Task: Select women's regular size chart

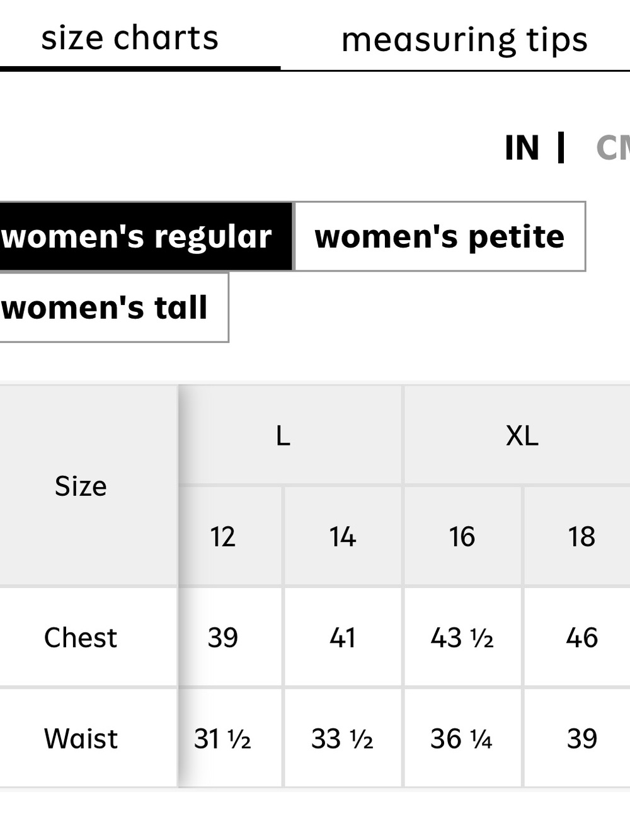Action: tap(146, 237)
